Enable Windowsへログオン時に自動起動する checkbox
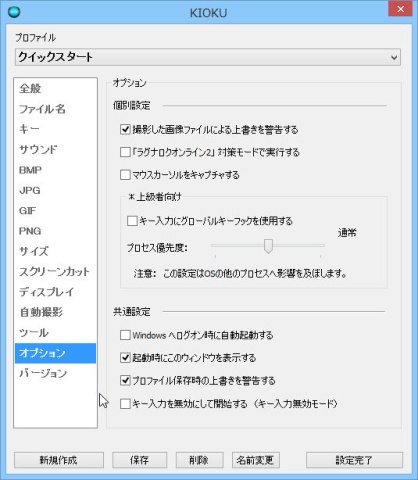Viewport: 418px width, 480px height. [x=125, y=335]
